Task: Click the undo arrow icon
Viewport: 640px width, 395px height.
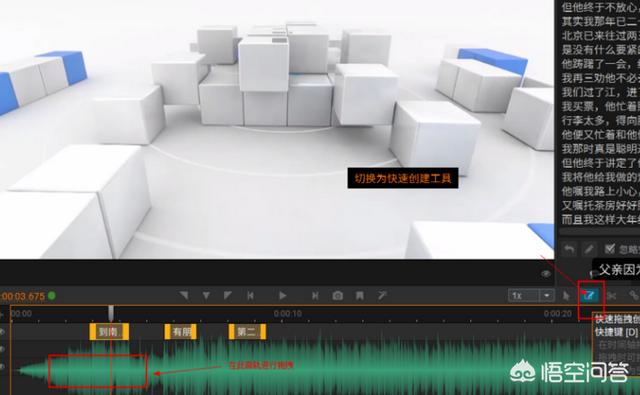Action: pos(569,249)
